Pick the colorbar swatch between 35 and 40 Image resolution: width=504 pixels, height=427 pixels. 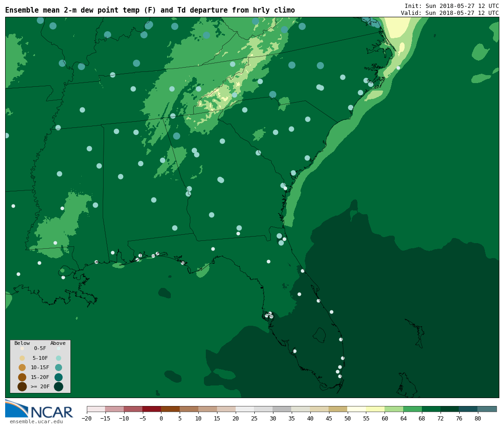point(301,409)
